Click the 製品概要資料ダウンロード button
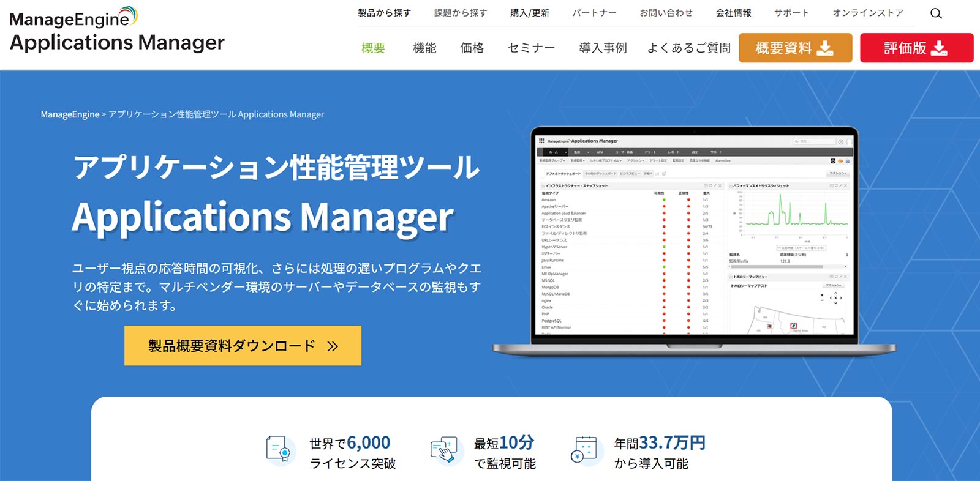980x481 pixels. click(243, 346)
